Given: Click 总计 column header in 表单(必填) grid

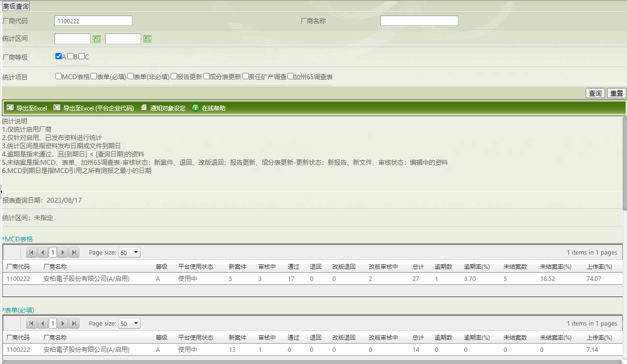Looking at the screenshot, I should (x=418, y=338).
